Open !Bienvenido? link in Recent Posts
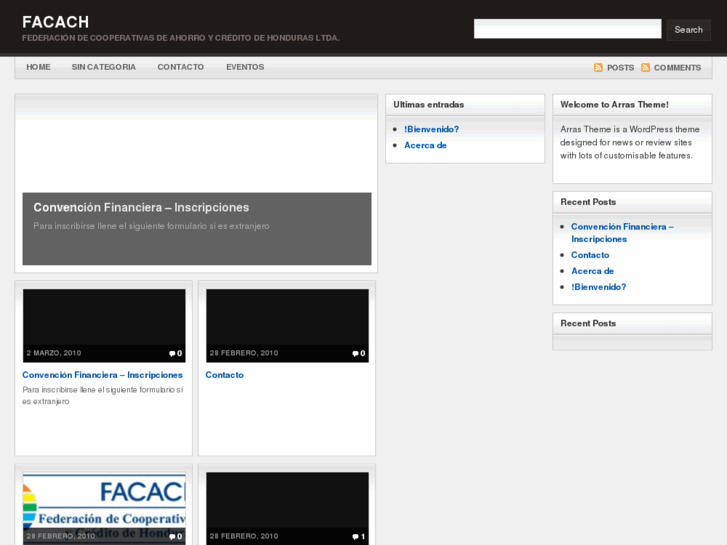Screen dimensions: 727x545 pyautogui.click(x=598, y=287)
